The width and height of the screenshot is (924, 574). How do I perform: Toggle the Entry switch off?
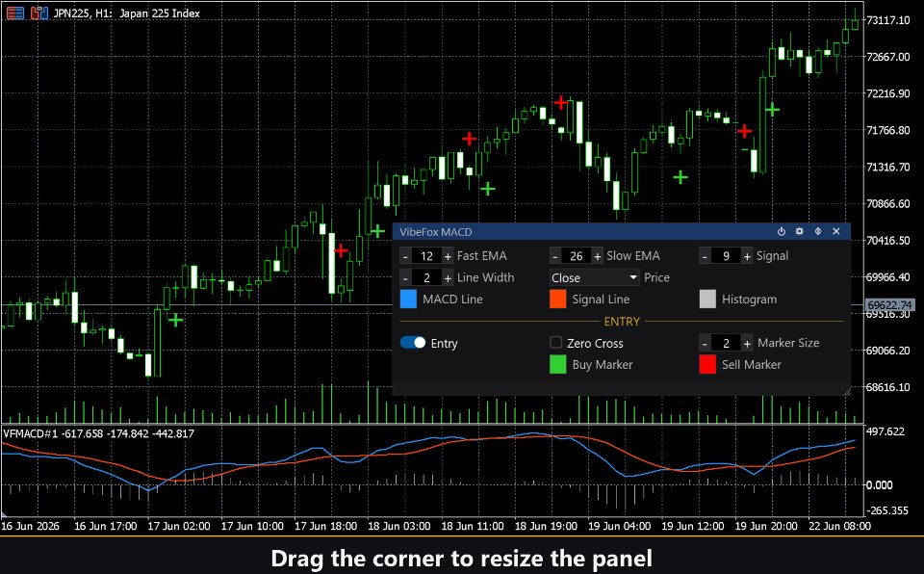tap(413, 343)
